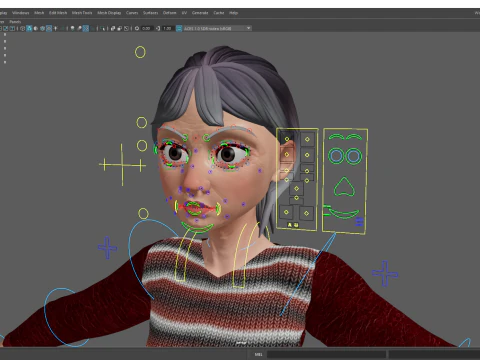The width and height of the screenshot is (480, 360).
Task: Select the blue cross control near the left shoulder
Action: click(x=107, y=248)
